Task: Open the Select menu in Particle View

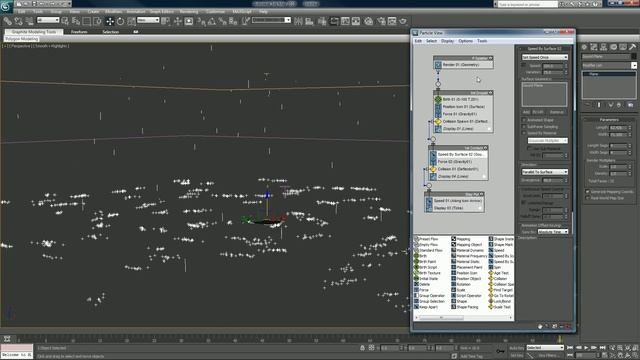Action: [431, 41]
